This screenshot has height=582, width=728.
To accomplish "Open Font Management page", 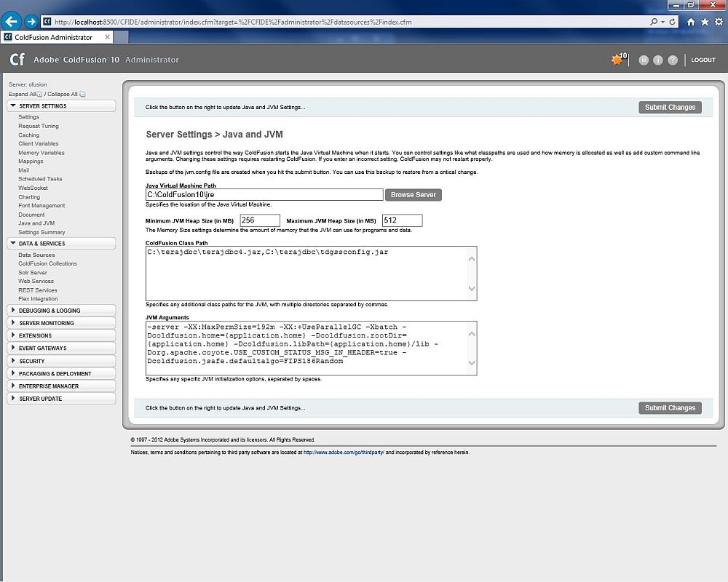I will (x=41, y=206).
